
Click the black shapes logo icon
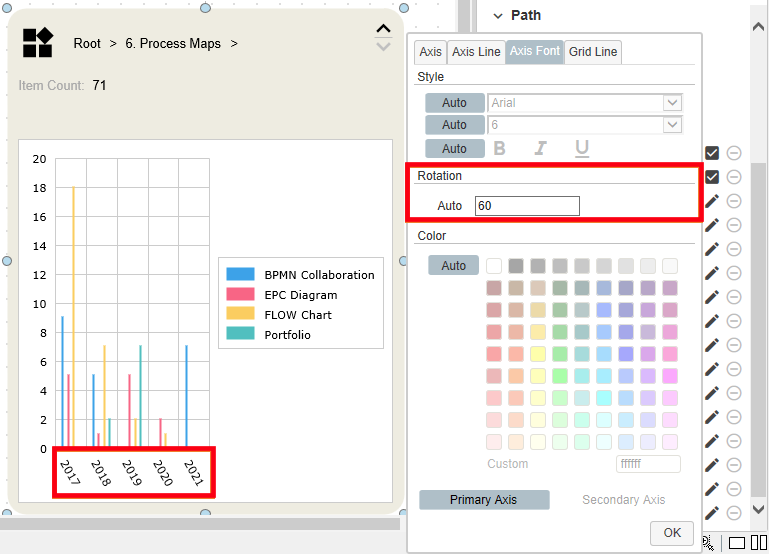click(38, 42)
